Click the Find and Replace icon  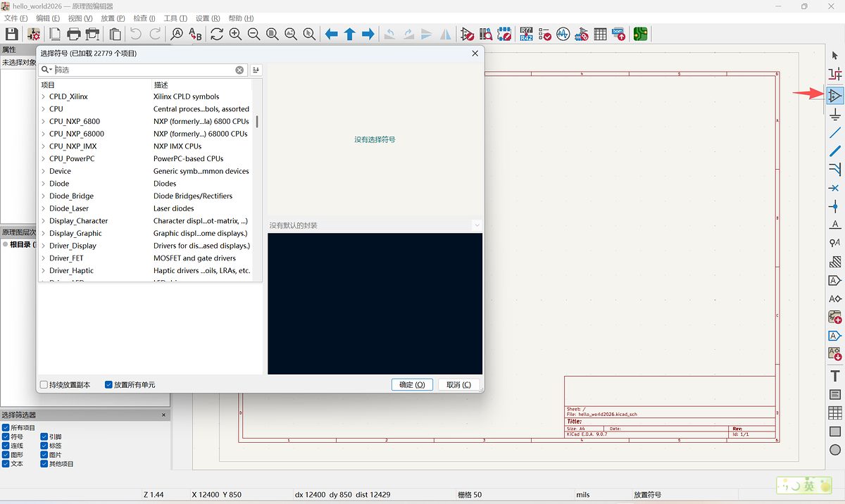pyautogui.click(x=195, y=34)
